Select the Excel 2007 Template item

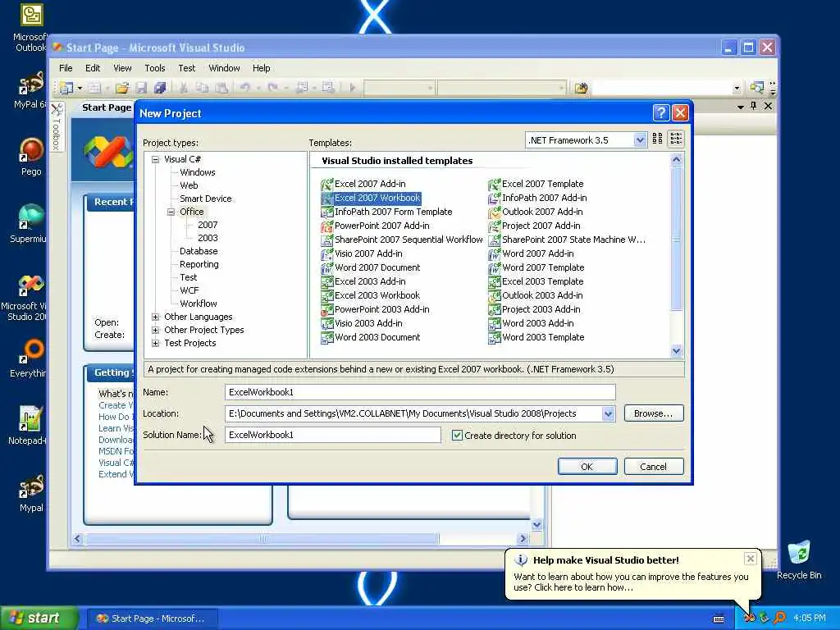click(536, 184)
